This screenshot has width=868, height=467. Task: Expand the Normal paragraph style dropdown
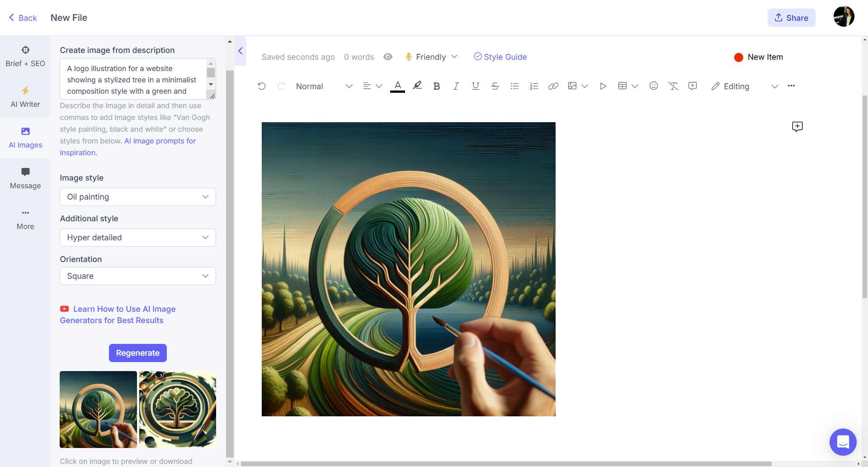click(x=324, y=86)
